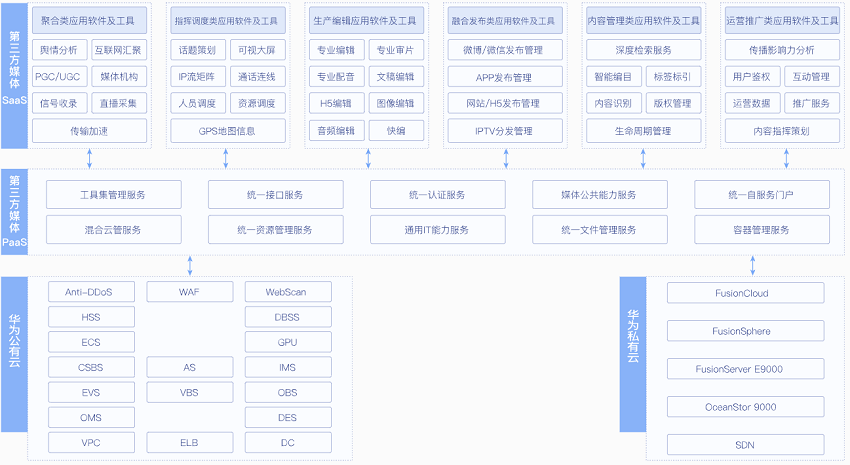Select the 聚合类应用软件及工具 header

[x=89, y=21]
